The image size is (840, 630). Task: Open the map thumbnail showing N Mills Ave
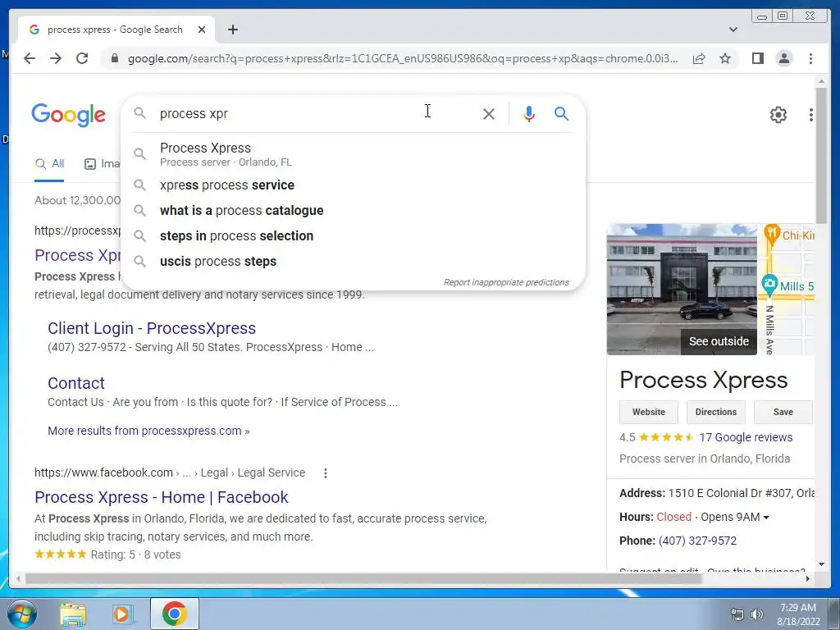pyautogui.click(x=787, y=290)
